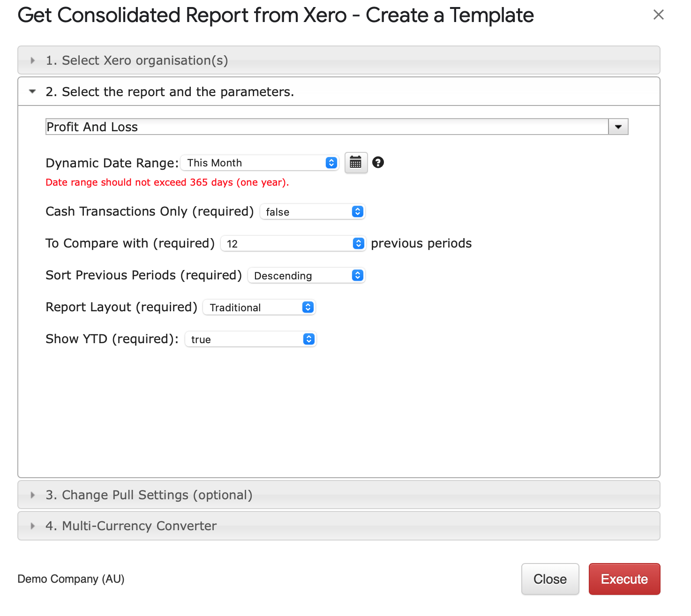Close the dialog with the X icon
This screenshot has width=691, height=616.
(658, 15)
